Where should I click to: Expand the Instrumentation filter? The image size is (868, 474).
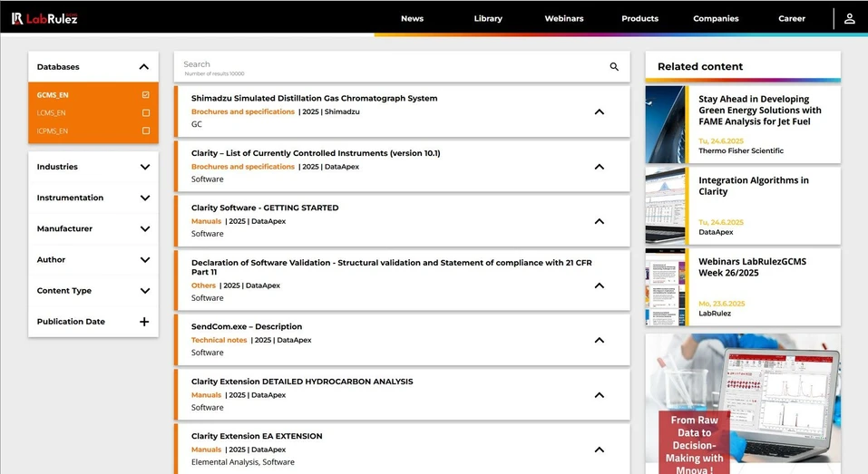[x=144, y=198]
